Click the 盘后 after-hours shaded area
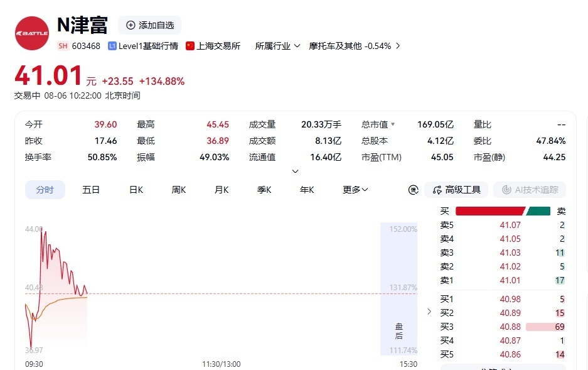Viewport: 588px width, 370px height. point(399,289)
